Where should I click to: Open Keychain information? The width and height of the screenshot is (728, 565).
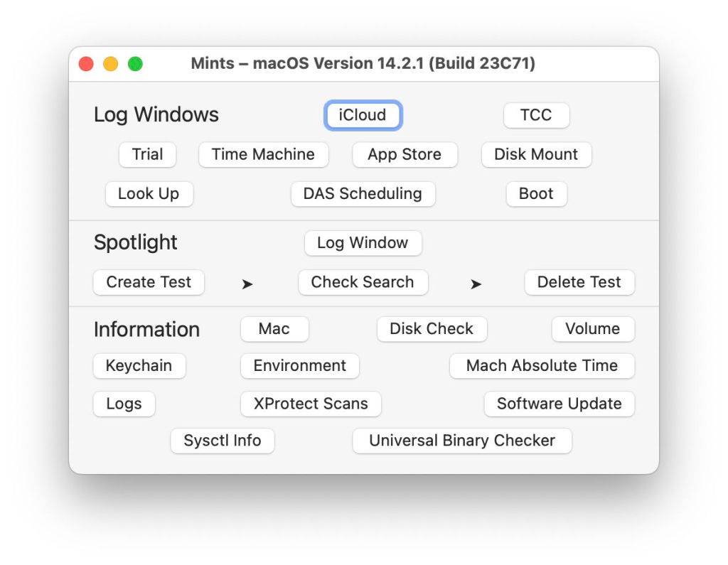pos(139,366)
